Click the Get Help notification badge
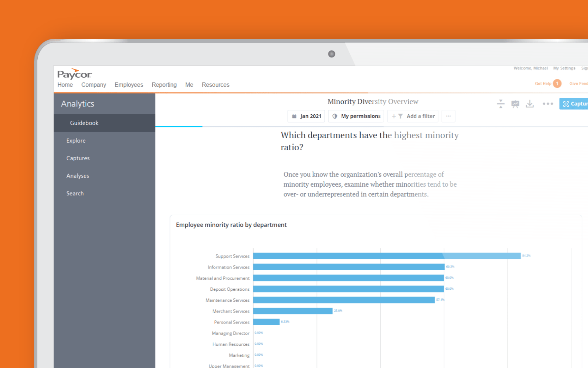 557,84
